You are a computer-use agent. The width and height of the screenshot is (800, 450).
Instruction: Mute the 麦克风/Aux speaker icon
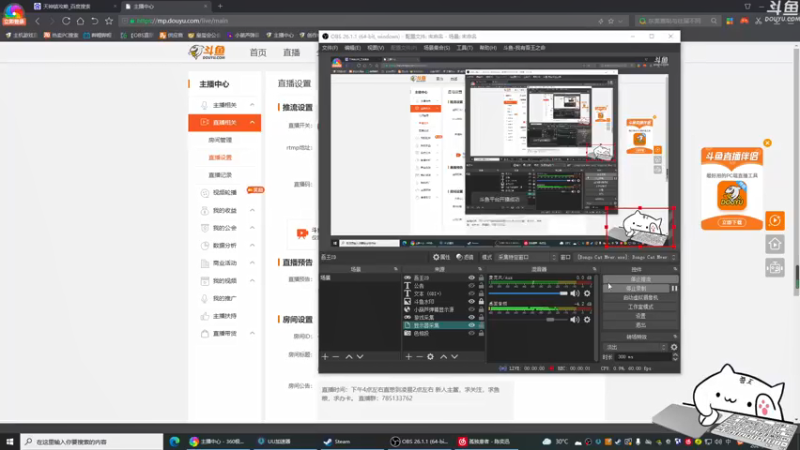click(x=575, y=293)
